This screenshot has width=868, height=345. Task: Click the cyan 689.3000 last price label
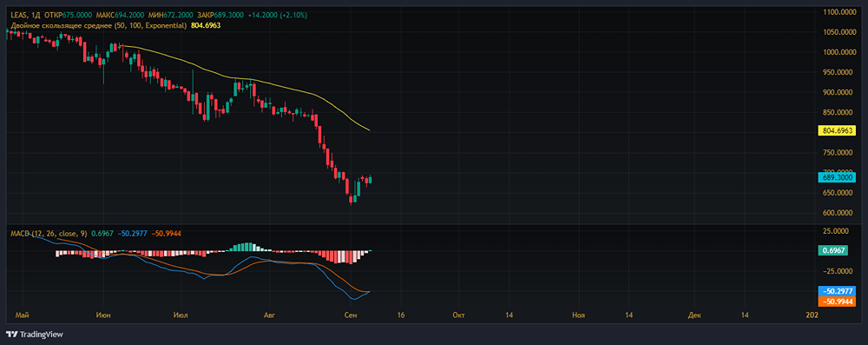tap(836, 177)
